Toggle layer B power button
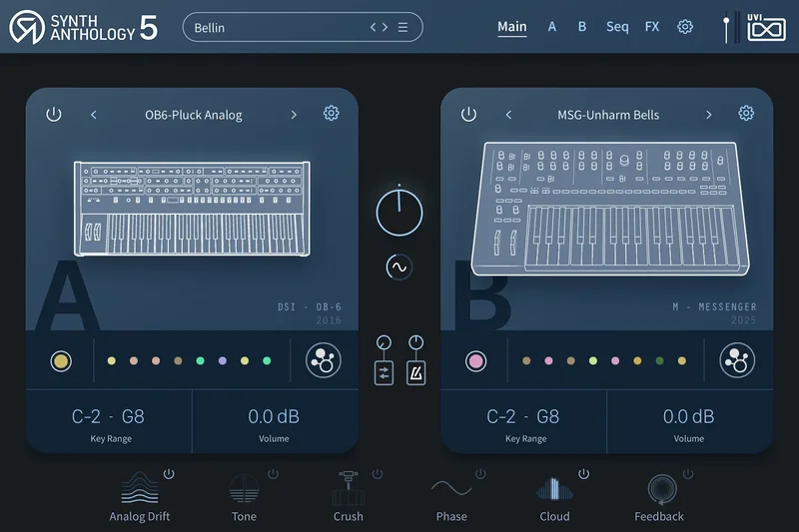 [468, 114]
